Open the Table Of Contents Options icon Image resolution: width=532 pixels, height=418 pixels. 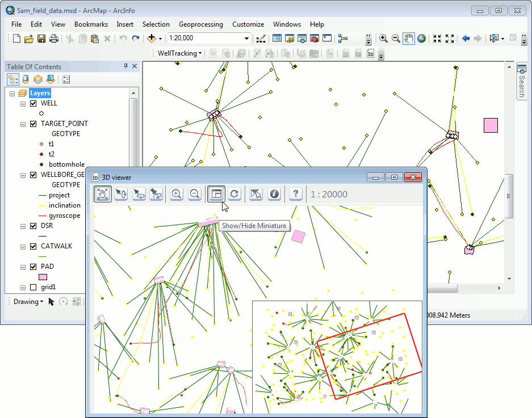[66, 79]
